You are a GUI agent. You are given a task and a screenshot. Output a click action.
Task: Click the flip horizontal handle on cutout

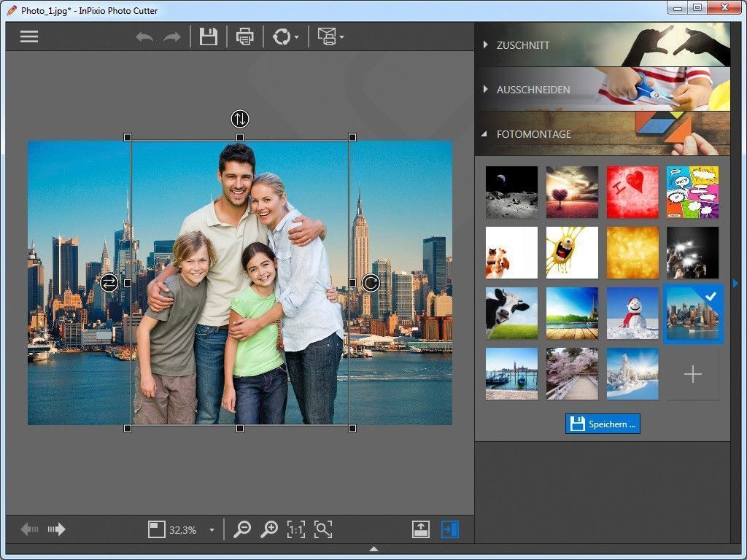point(109,282)
